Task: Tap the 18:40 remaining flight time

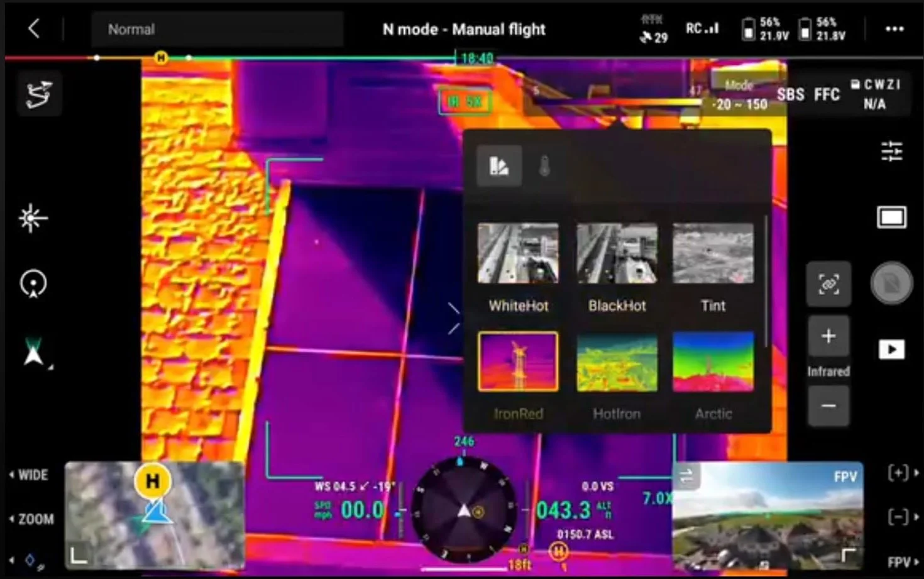Action: [x=477, y=58]
